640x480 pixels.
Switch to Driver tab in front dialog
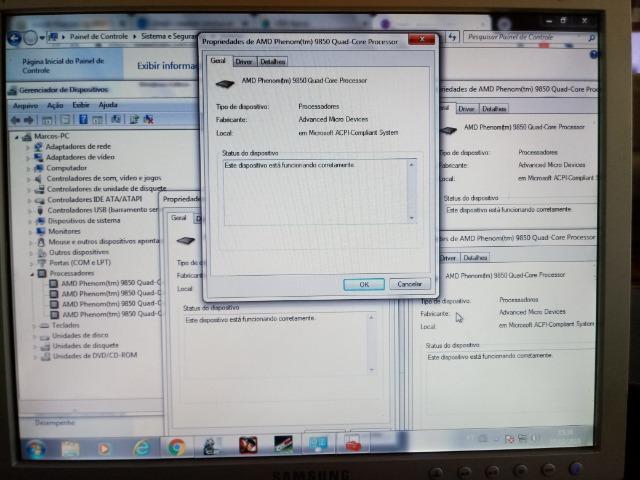click(244, 62)
